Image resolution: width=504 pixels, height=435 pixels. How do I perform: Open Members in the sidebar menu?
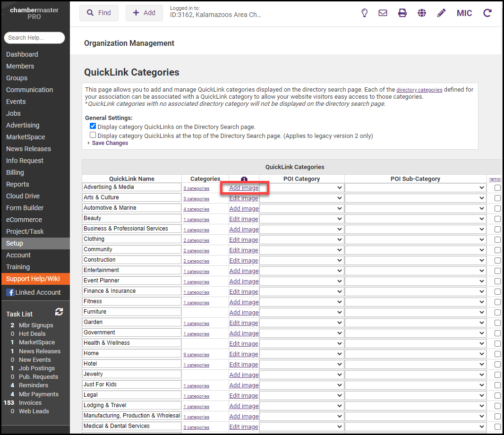click(x=20, y=66)
